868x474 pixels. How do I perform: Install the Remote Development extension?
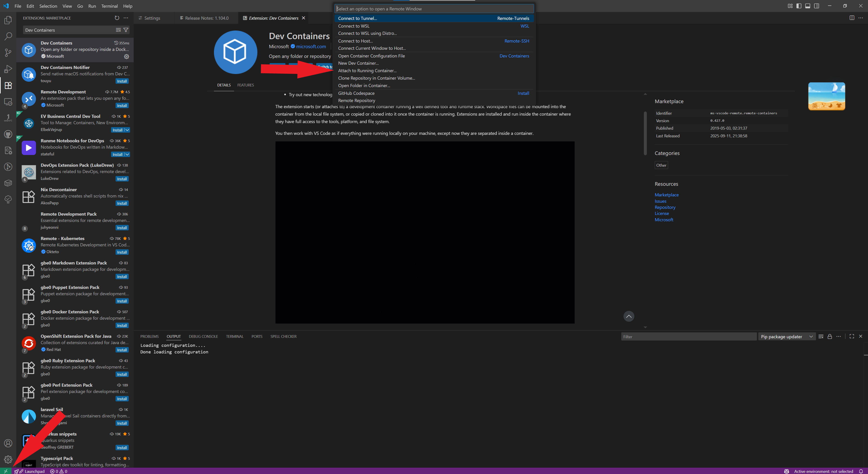[122, 105]
